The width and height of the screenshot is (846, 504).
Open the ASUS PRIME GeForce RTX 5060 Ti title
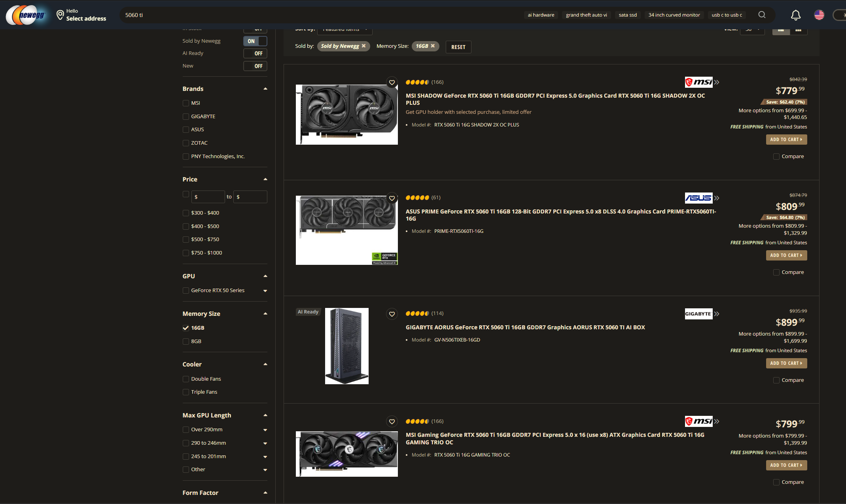pos(561,215)
